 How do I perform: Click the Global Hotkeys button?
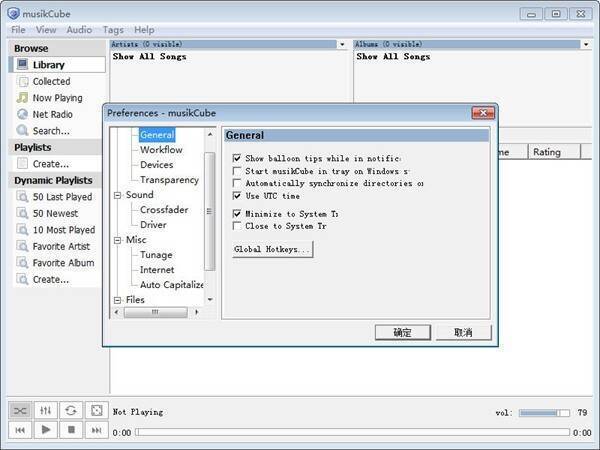click(x=273, y=249)
